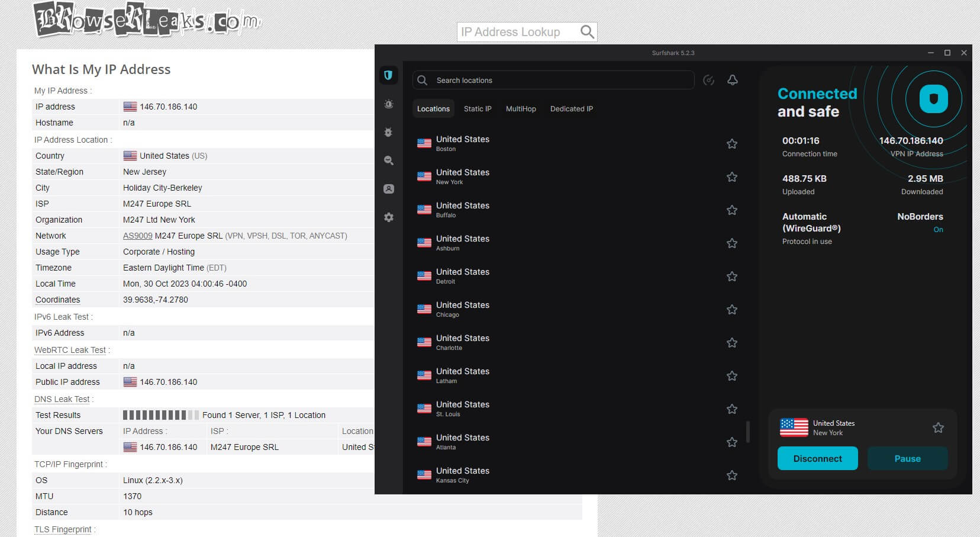Open the Alert feature icon in Surfshark sidebar
This screenshot has width=980, height=537.
point(389,104)
